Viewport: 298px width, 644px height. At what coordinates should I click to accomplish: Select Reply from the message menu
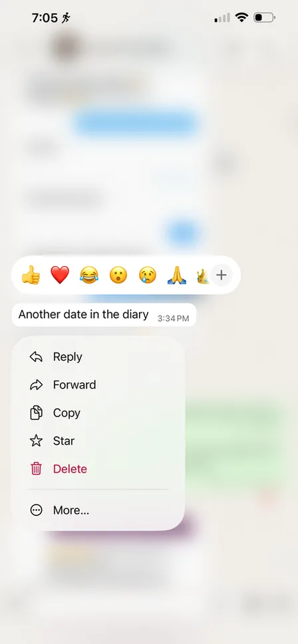(x=98, y=357)
